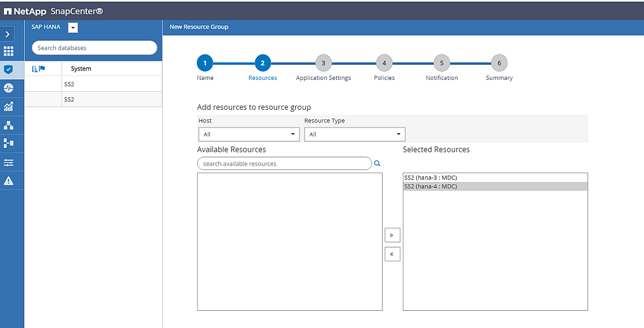Click the Search databases field
Image resolution: width=644 pixels, height=328 pixels.
click(x=94, y=48)
